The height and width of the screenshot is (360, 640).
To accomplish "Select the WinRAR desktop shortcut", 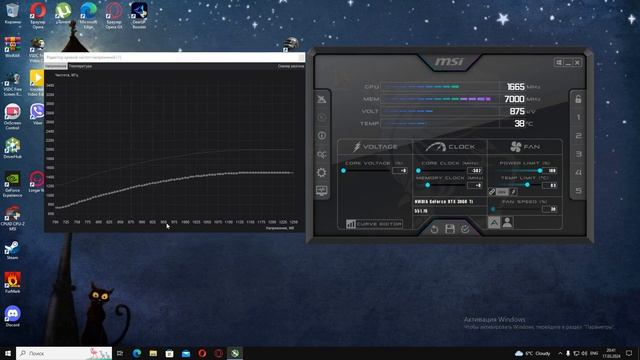I will click(x=13, y=47).
